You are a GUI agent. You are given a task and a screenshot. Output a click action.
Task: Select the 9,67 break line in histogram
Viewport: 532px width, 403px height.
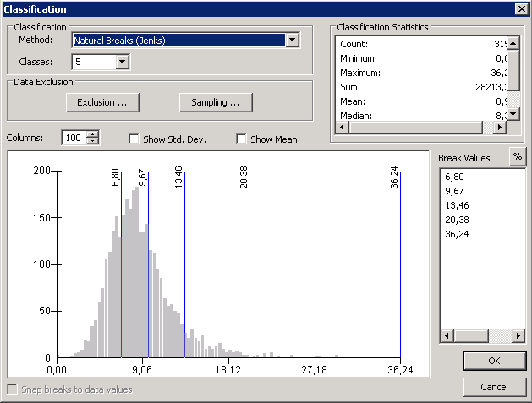point(148,264)
